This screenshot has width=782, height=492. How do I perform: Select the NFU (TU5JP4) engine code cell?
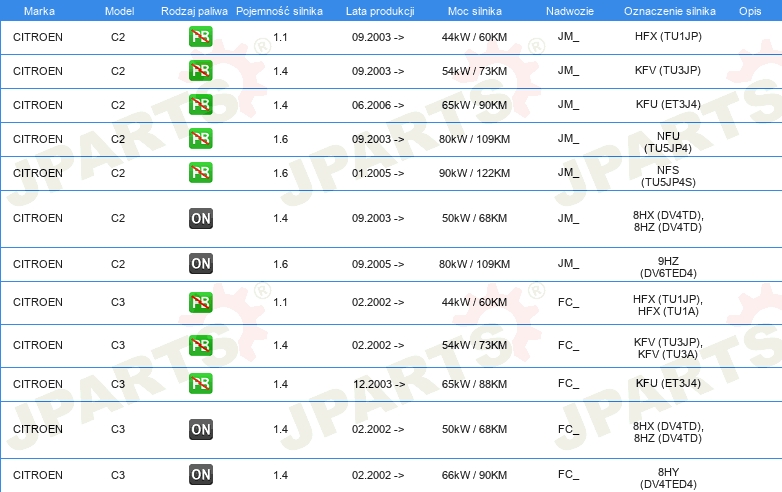(668, 142)
